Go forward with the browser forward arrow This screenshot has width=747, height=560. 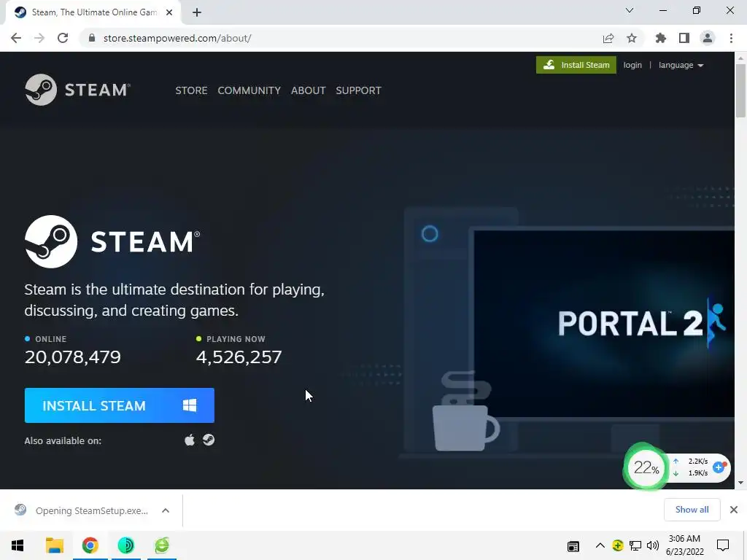coord(39,38)
